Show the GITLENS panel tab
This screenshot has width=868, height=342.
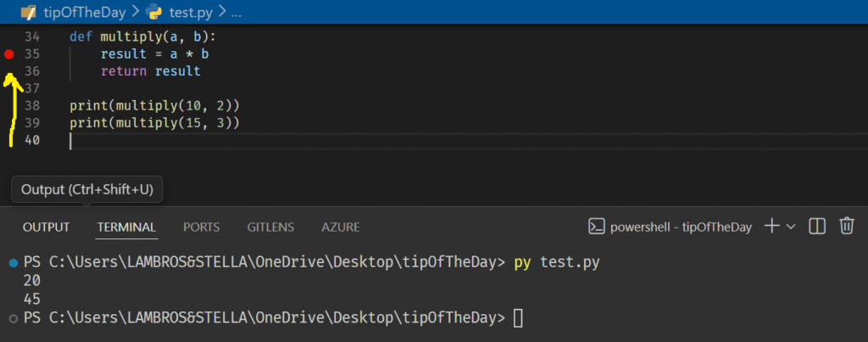click(x=270, y=227)
